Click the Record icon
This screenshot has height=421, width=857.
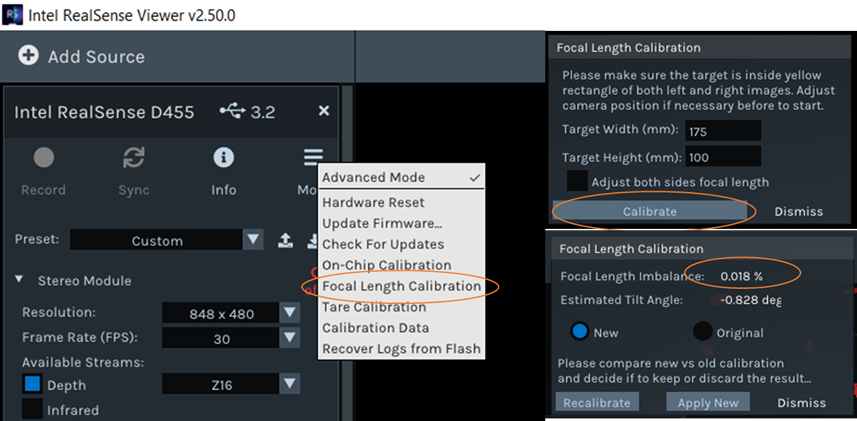[x=43, y=158]
